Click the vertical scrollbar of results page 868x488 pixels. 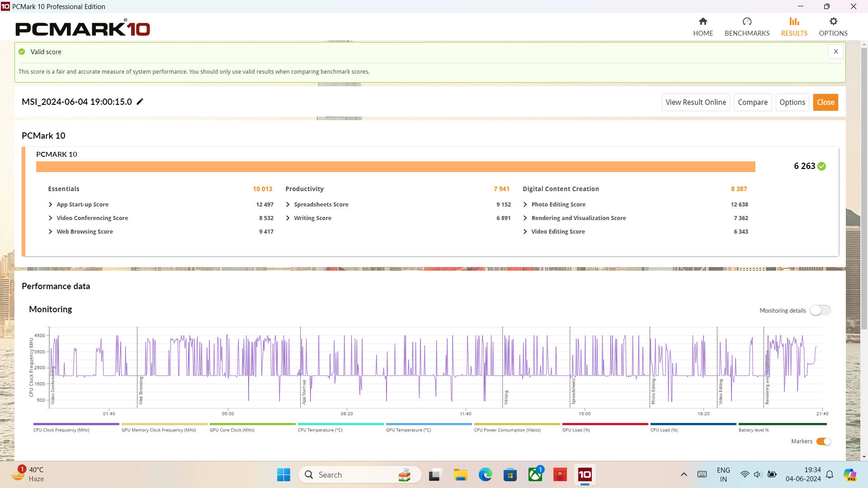[x=864, y=188]
